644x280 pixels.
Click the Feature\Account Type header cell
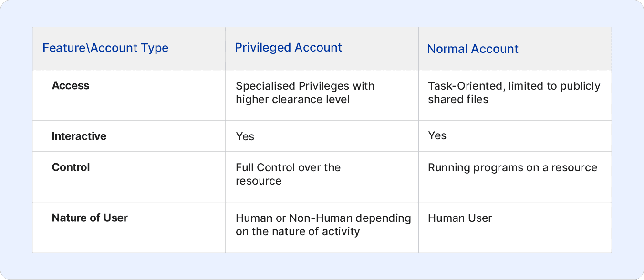(x=129, y=49)
